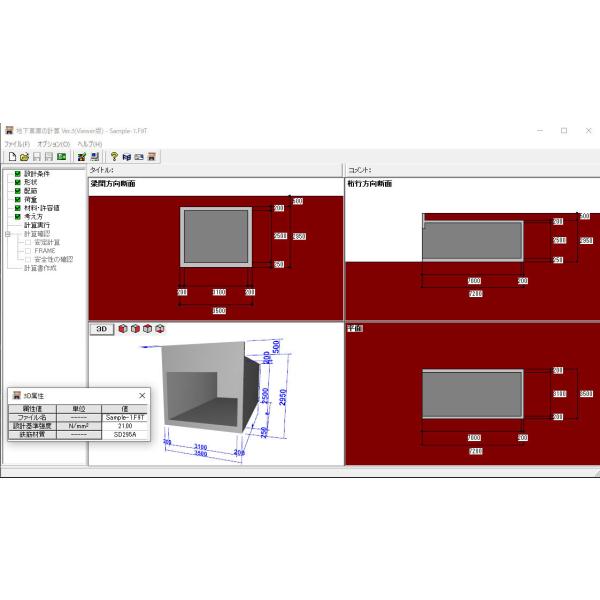Click the Open folder toolbar icon
This screenshot has width=600, height=600.
(24, 157)
